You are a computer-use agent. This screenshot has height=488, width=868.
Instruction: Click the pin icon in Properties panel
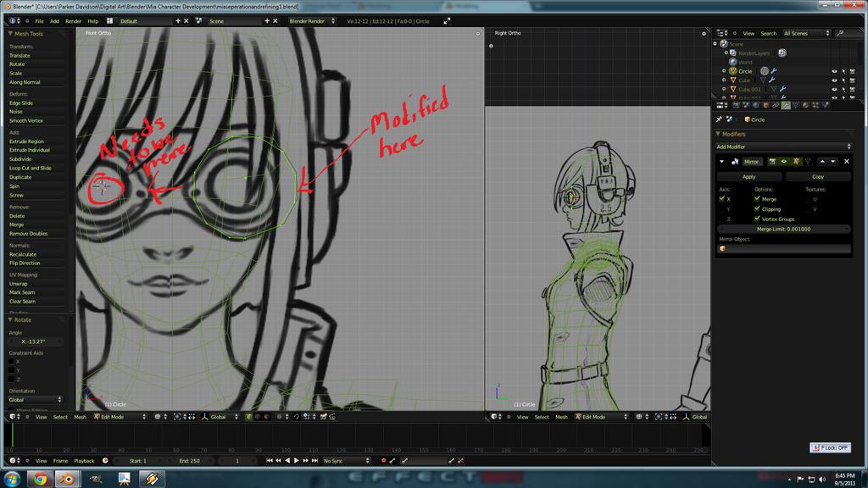(x=719, y=119)
